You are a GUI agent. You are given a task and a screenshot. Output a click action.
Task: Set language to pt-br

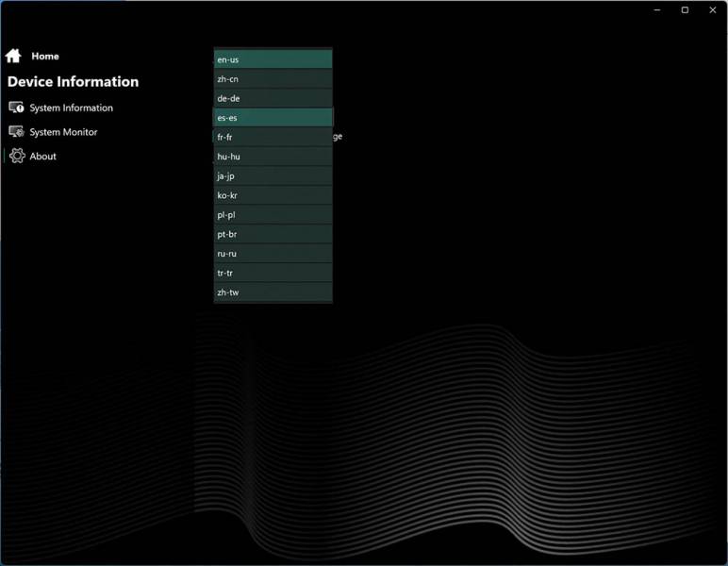click(273, 234)
